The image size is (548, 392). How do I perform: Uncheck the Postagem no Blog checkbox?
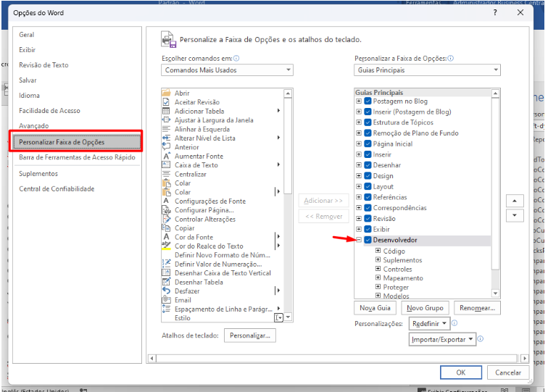[x=368, y=101]
